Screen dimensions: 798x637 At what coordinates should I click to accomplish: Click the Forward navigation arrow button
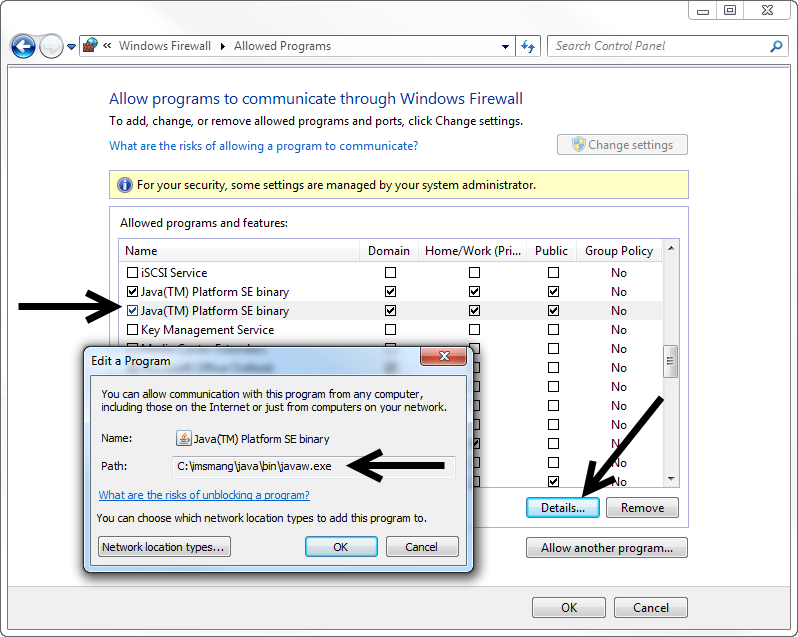[51, 46]
